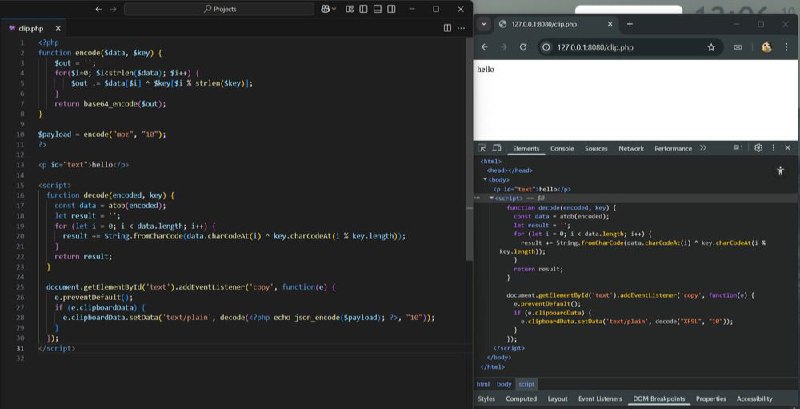The width and height of the screenshot is (800, 409).
Task: Toggle the bottom panel in VS Code
Action: [x=377, y=9]
